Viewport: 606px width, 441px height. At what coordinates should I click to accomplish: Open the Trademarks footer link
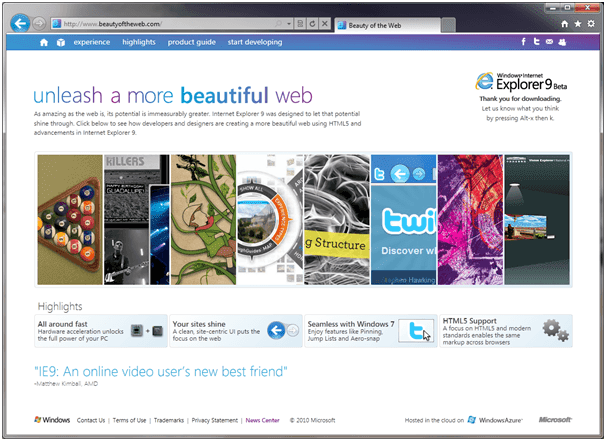pyautogui.click(x=169, y=420)
